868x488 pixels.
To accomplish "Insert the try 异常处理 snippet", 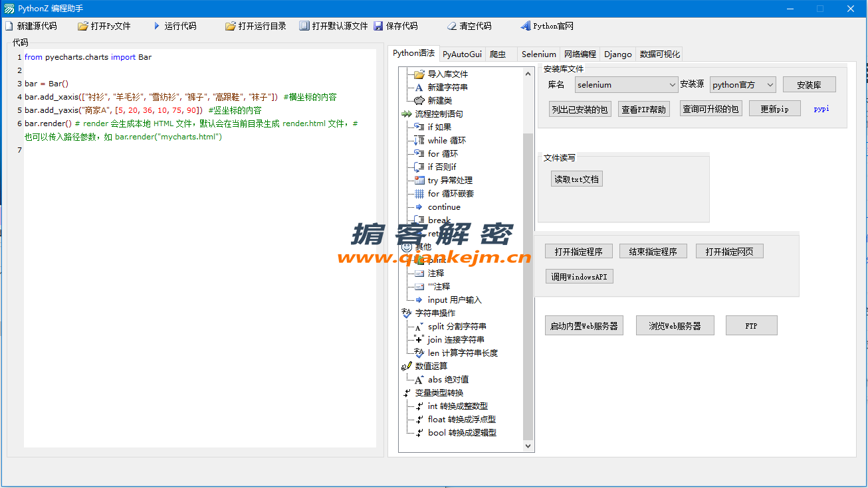I will [x=450, y=180].
